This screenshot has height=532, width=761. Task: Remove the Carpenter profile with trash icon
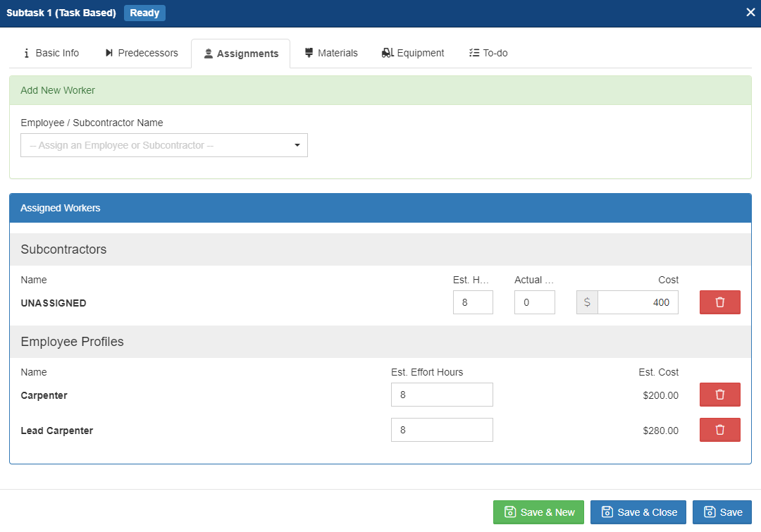coord(719,395)
